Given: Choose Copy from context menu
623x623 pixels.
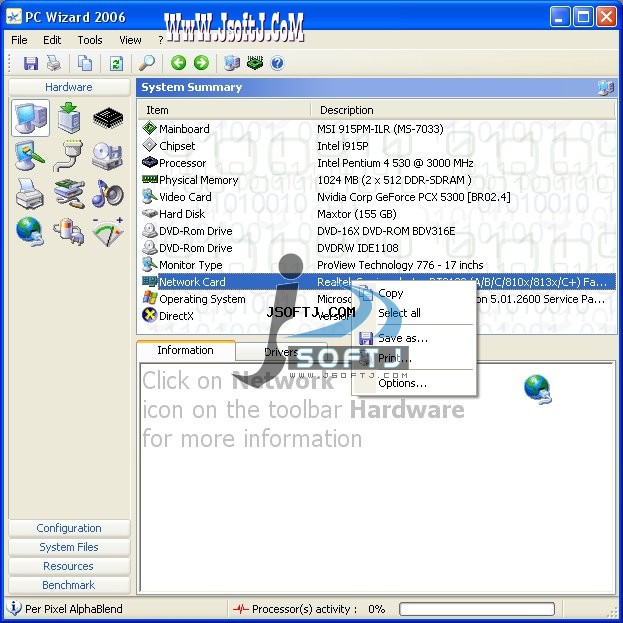Looking at the screenshot, I should 414,293.
